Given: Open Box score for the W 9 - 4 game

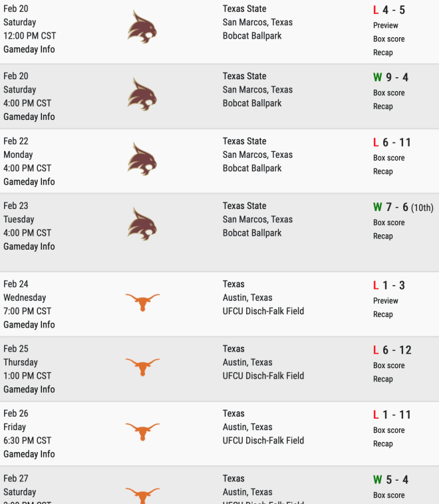Looking at the screenshot, I should coord(388,93).
